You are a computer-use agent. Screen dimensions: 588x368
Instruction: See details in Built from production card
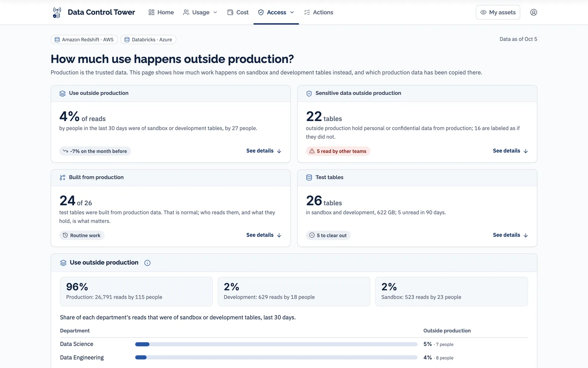point(264,235)
